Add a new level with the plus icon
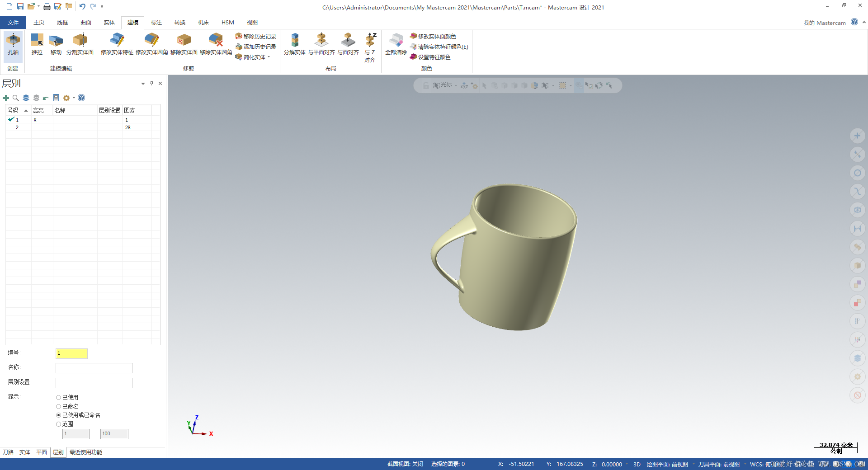This screenshot has height=470, width=868. pos(6,98)
